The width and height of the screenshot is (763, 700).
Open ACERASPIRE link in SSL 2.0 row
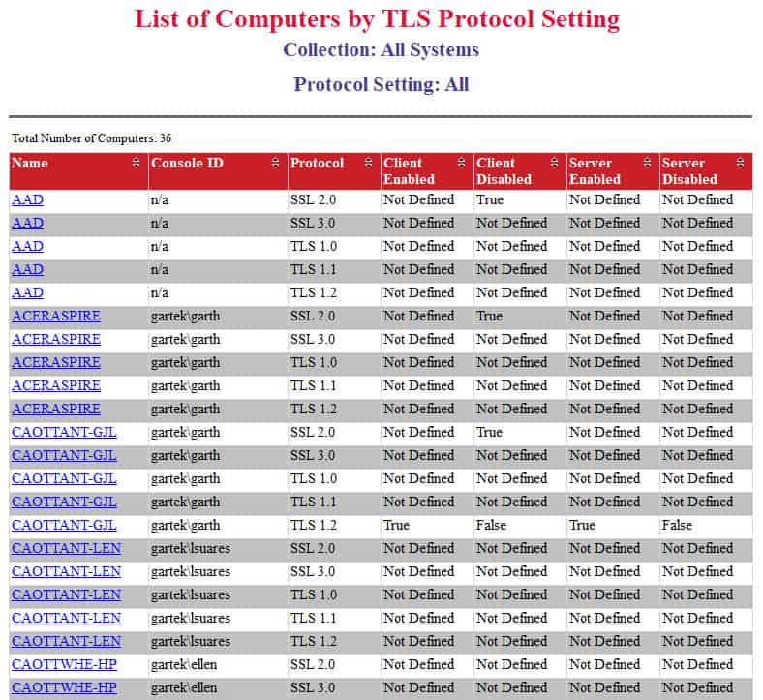(x=56, y=317)
